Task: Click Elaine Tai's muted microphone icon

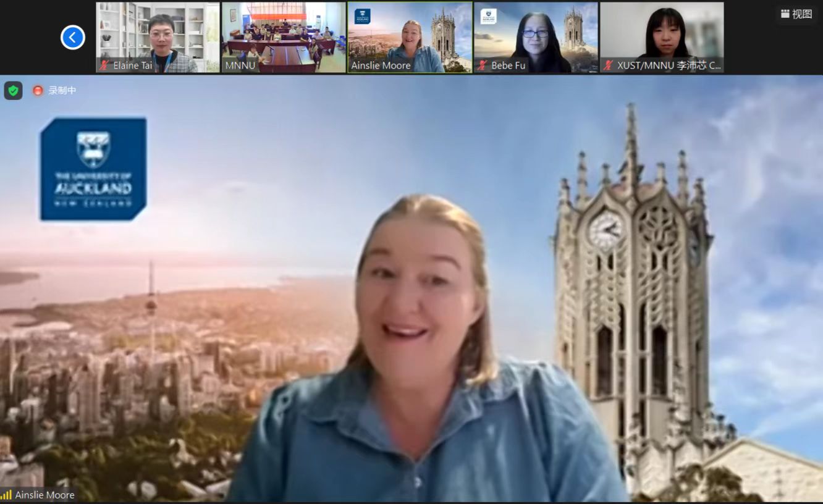Action: [x=104, y=65]
